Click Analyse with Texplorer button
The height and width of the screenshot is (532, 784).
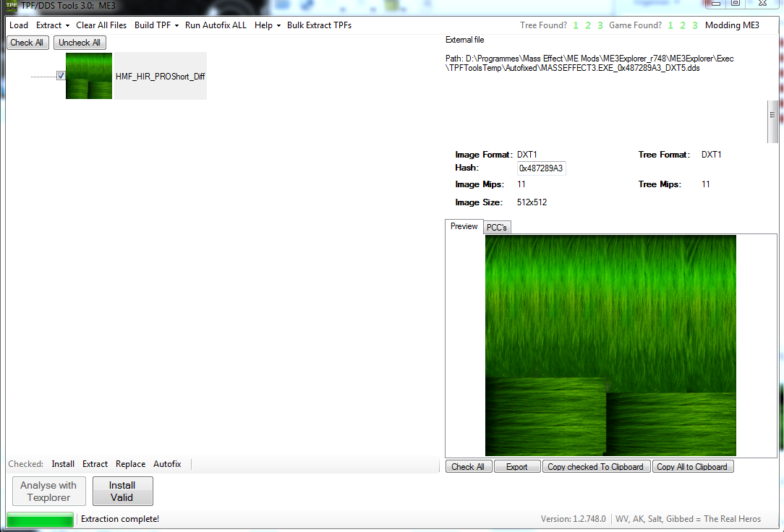click(x=49, y=491)
